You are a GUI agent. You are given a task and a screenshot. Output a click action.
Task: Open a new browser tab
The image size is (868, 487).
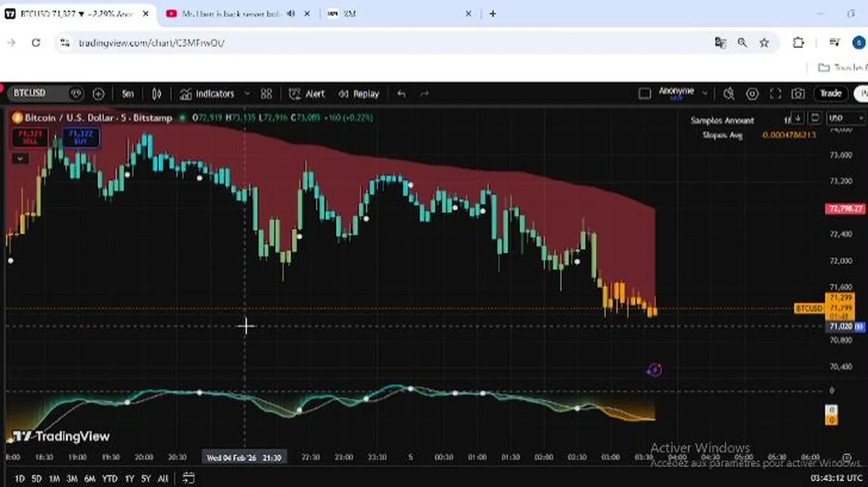493,14
